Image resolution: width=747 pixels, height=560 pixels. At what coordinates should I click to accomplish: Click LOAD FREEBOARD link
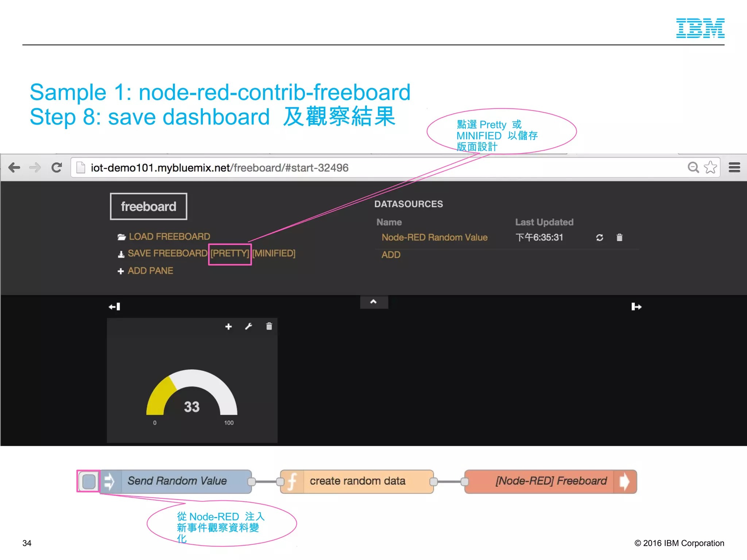click(170, 237)
